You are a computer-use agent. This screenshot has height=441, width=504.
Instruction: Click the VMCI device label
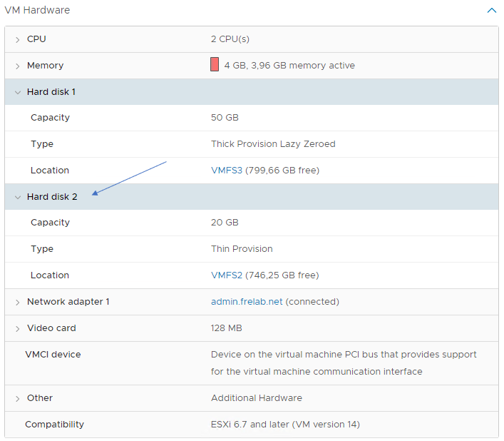pyautogui.click(x=53, y=355)
